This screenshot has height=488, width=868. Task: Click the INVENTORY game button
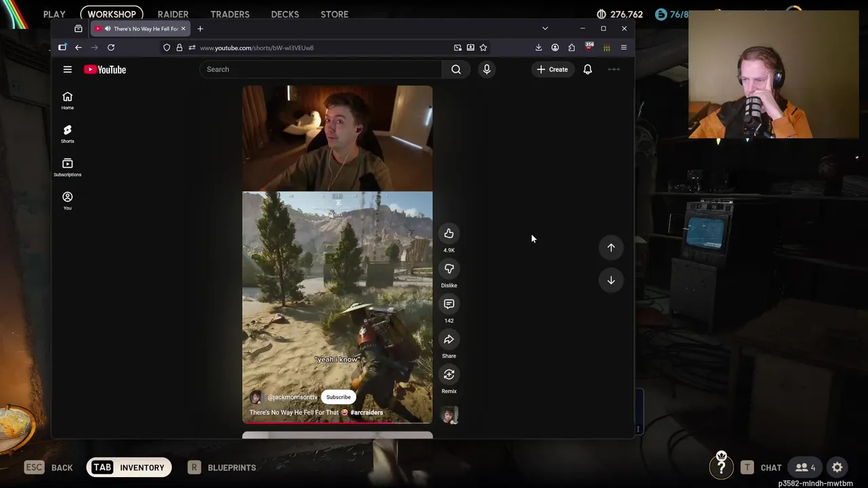click(x=129, y=467)
